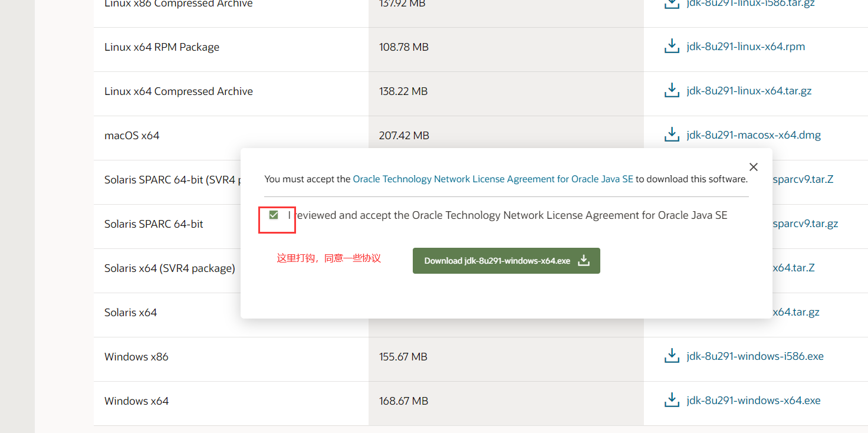Click download icon beside jdk-8u291-macosx-x64.dmg

[x=672, y=135]
